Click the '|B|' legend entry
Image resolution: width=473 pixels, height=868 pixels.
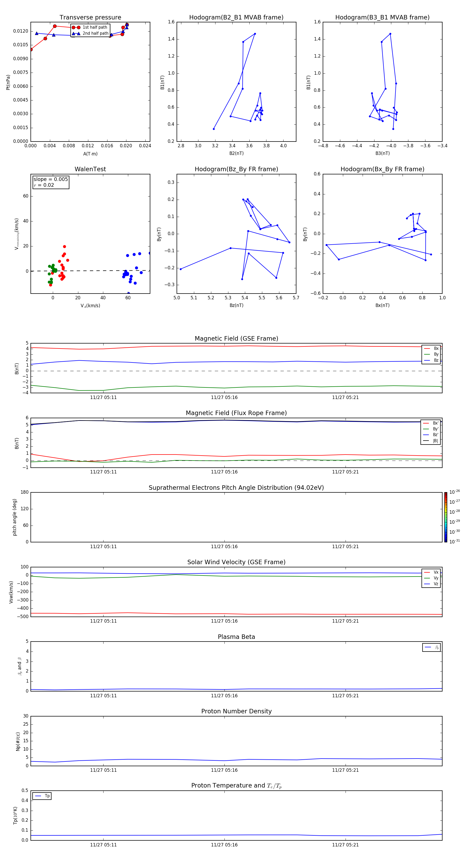431,441
